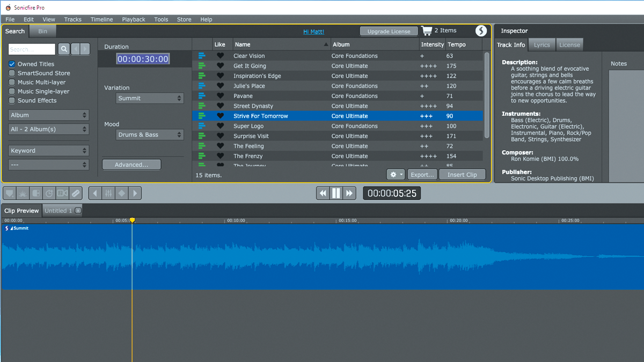Click the next search result arrow
The width and height of the screenshot is (644, 362).
click(x=85, y=49)
